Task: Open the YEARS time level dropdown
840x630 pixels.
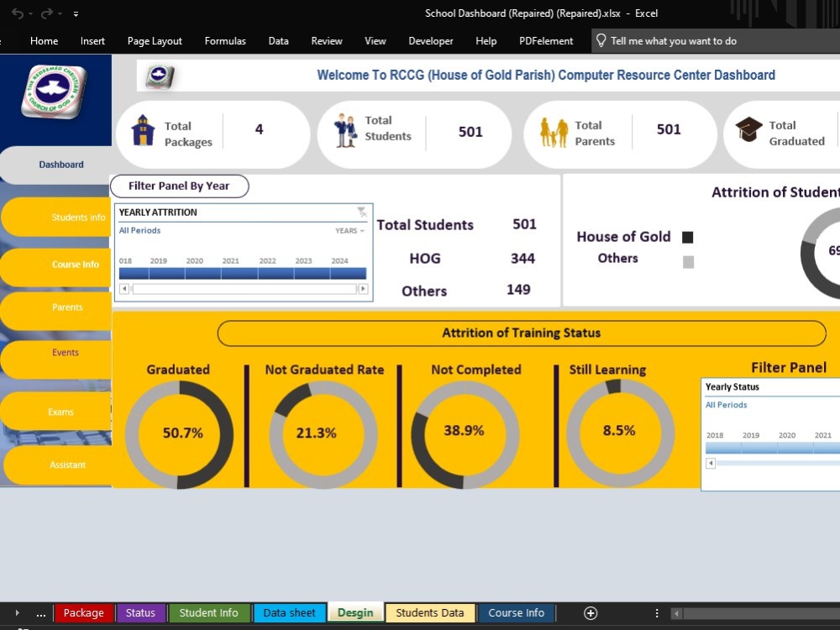Action: [x=349, y=231]
